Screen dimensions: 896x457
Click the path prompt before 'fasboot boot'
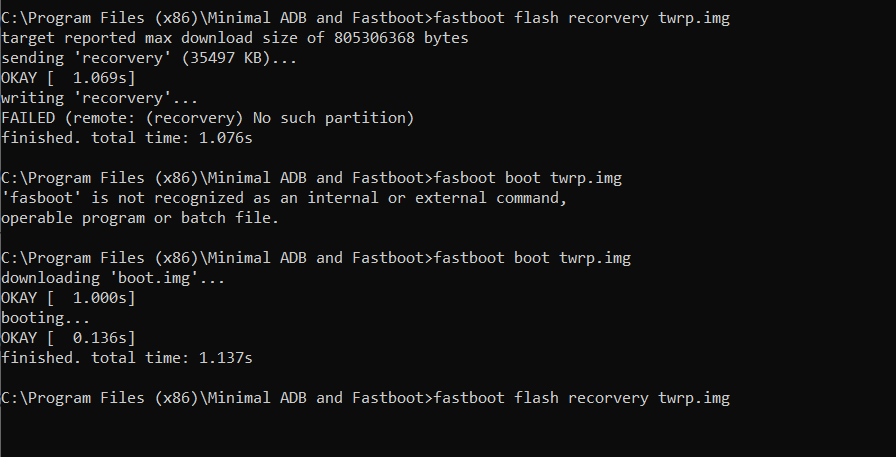[216, 178]
